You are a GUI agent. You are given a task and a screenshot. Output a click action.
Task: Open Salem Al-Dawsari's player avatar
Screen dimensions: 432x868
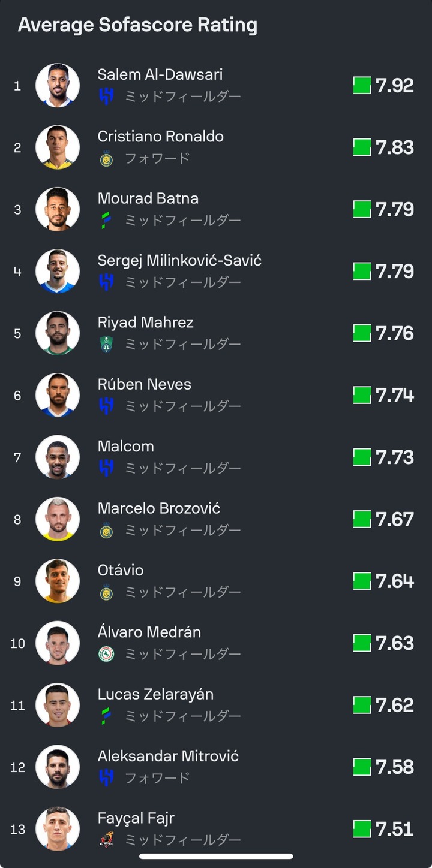[58, 85]
